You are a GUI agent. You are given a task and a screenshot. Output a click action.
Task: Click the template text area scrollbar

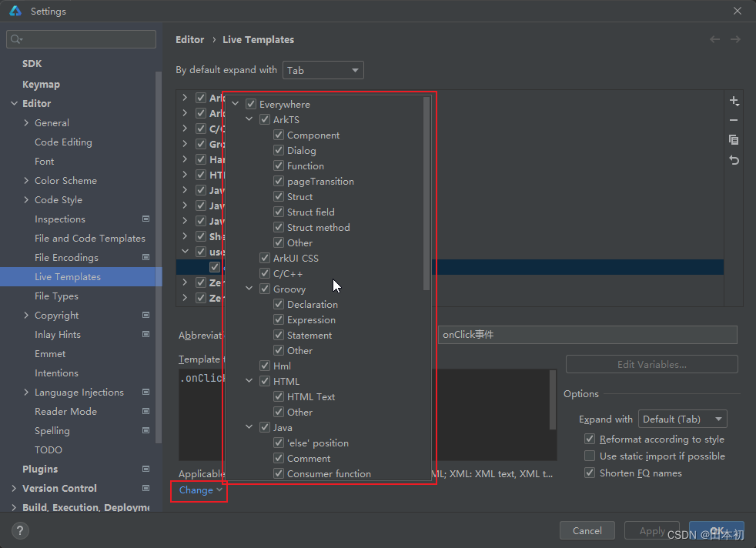click(553, 399)
